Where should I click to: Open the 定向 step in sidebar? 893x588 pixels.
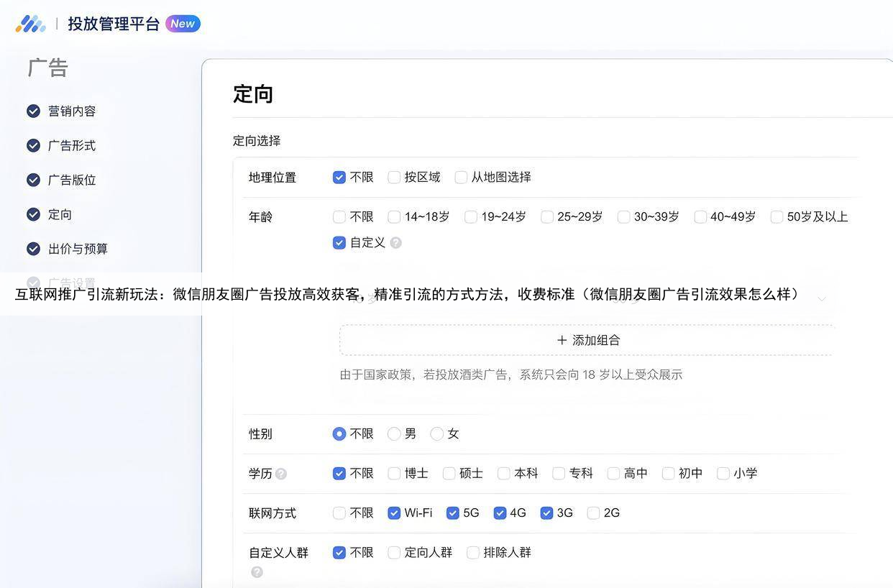coord(60,214)
